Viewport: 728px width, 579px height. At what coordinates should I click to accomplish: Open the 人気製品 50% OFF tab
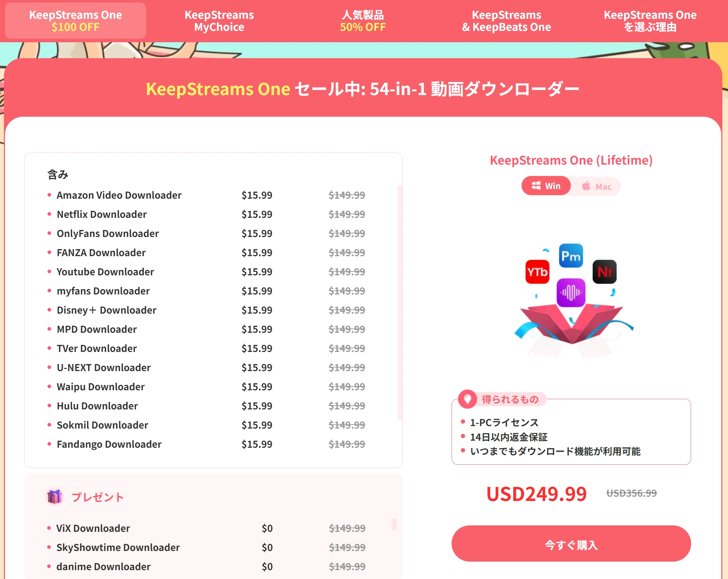coord(363,21)
